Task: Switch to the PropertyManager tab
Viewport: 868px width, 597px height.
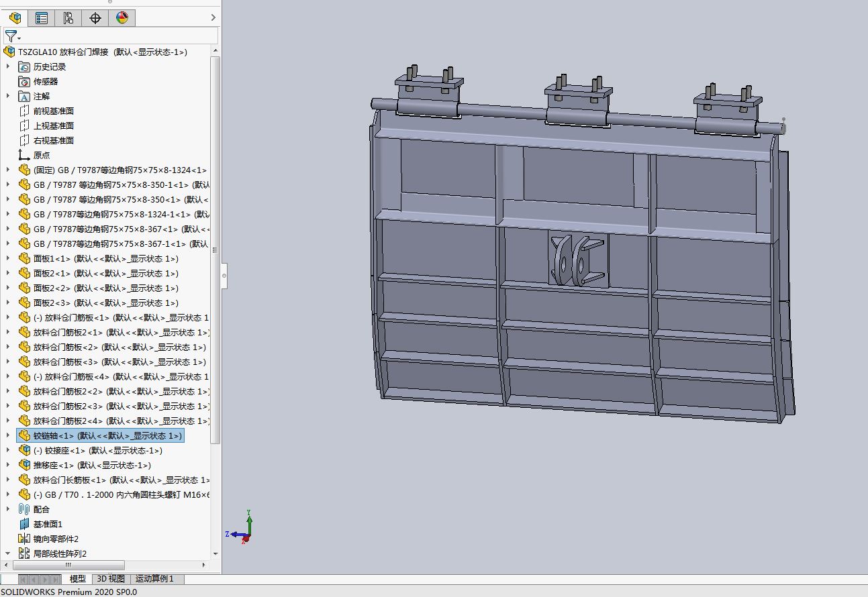Action: pyautogui.click(x=42, y=18)
